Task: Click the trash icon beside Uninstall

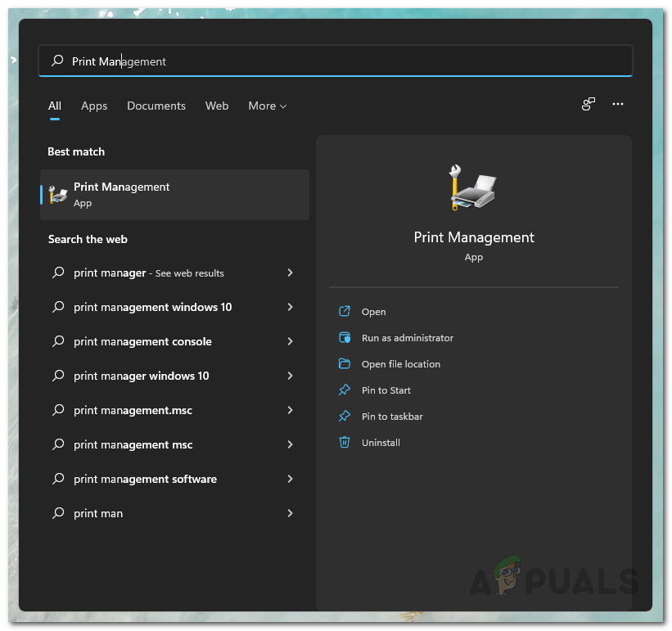Action: click(x=345, y=442)
